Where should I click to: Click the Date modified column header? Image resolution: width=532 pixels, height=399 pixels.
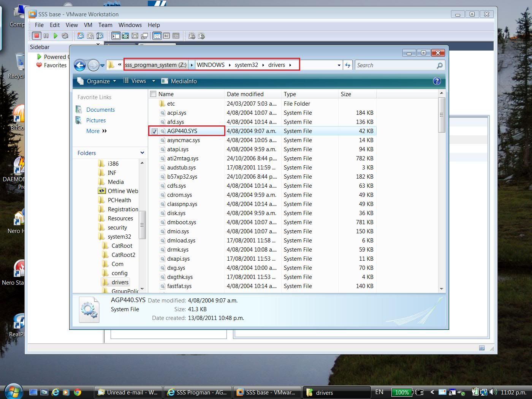[253, 94]
